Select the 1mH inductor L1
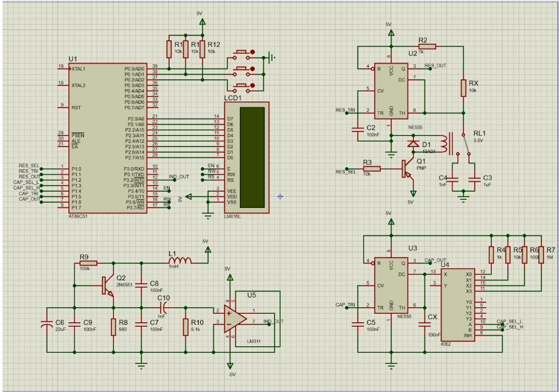The height and width of the screenshot is (392, 559). [x=180, y=262]
